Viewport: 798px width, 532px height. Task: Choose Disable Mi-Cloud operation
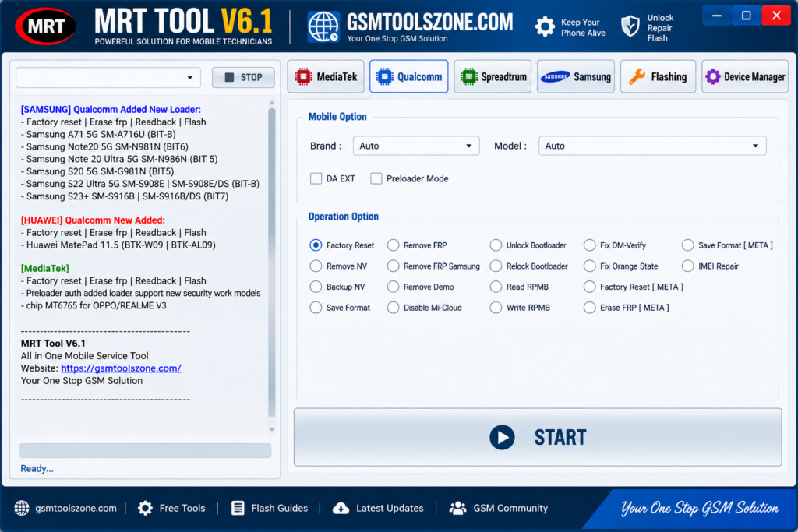pyautogui.click(x=393, y=308)
